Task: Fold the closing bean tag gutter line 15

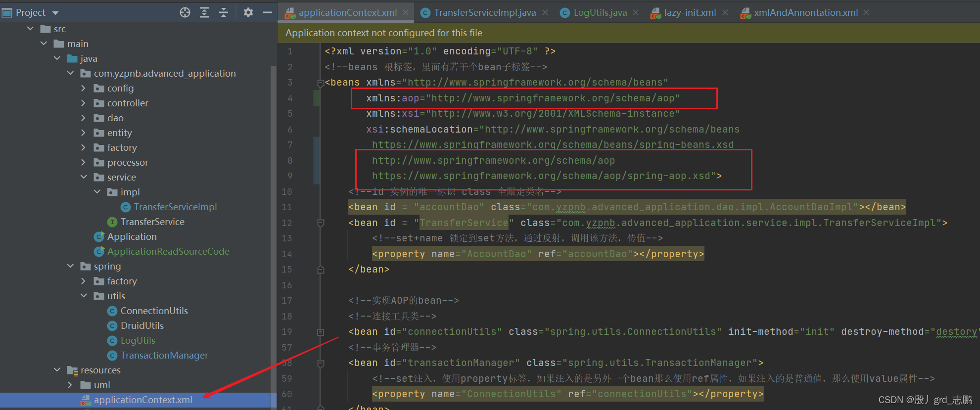Action: 321,270
